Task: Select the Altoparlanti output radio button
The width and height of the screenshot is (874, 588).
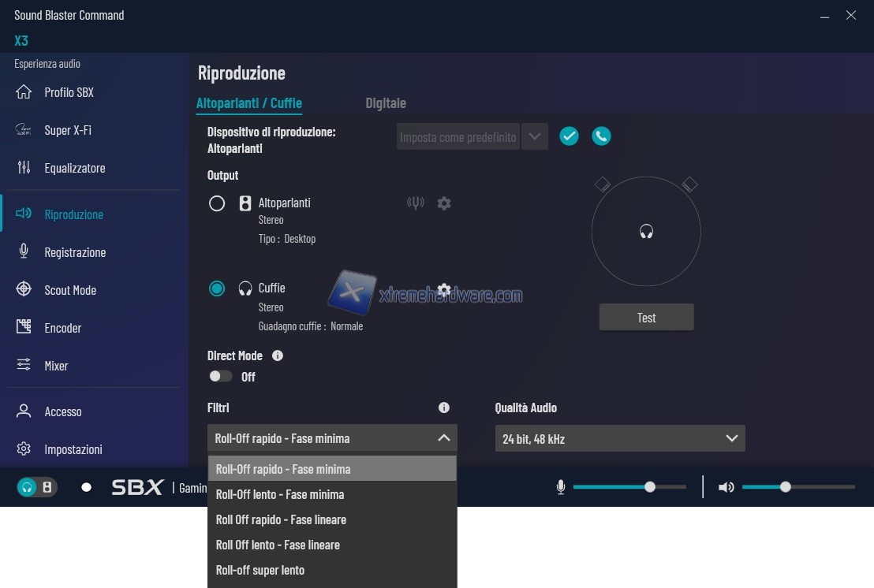Action: tap(217, 203)
